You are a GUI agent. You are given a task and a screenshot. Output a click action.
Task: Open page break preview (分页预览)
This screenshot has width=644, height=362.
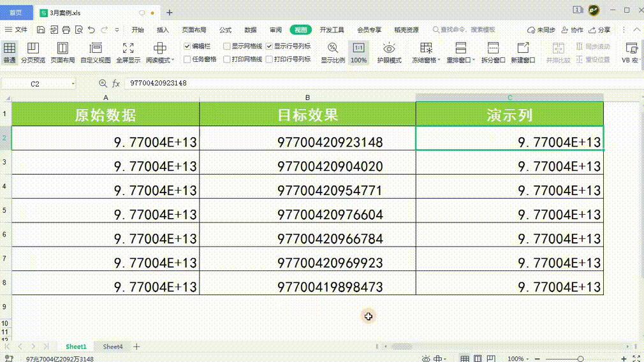(33, 52)
